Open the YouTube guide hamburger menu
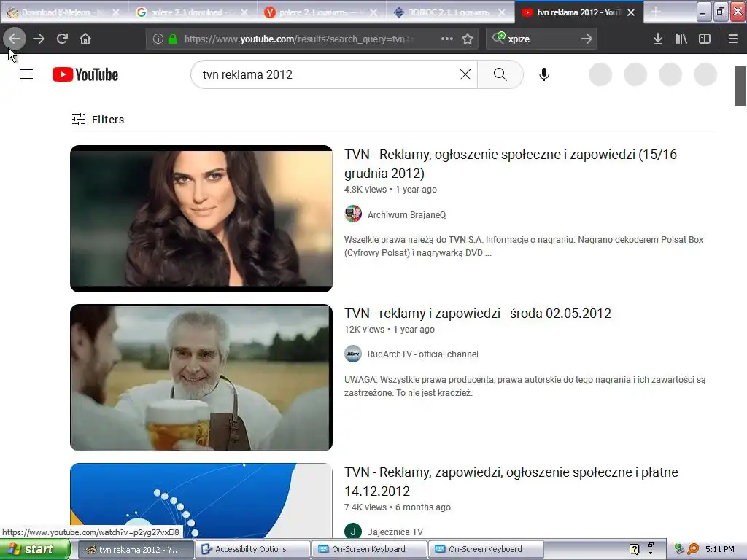This screenshot has height=560, width=747. click(x=26, y=74)
